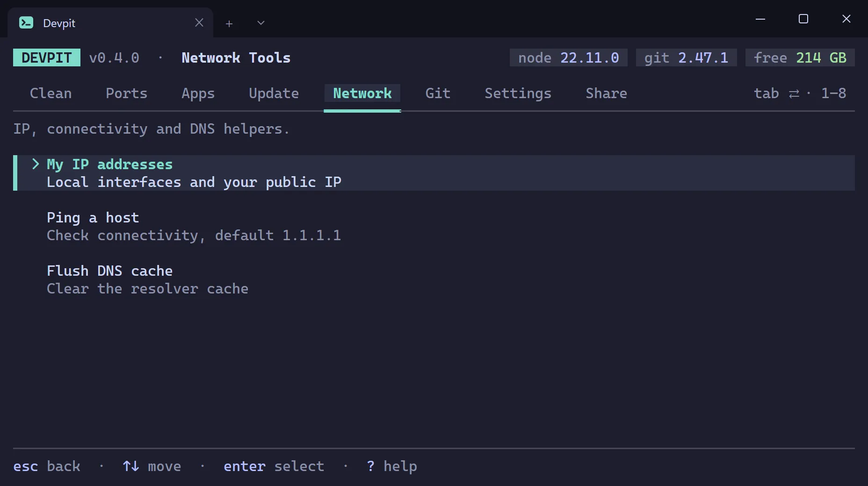Click the Network Tools heading
This screenshot has height=486, width=868.
click(x=236, y=57)
